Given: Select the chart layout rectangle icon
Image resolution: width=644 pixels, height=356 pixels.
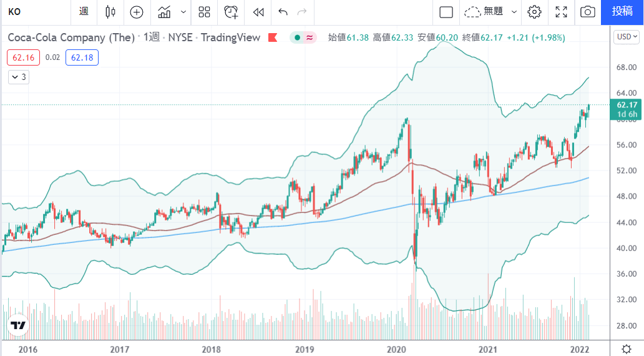Looking at the screenshot, I should click(x=446, y=12).
